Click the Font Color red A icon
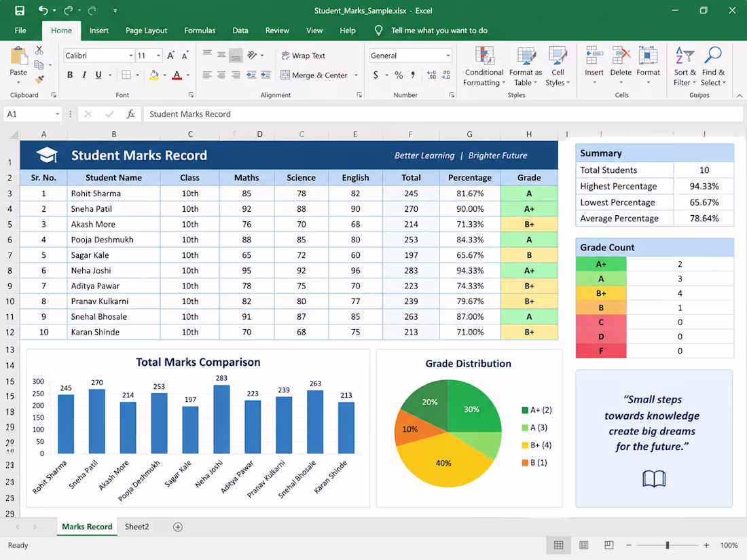 (177, 75)
